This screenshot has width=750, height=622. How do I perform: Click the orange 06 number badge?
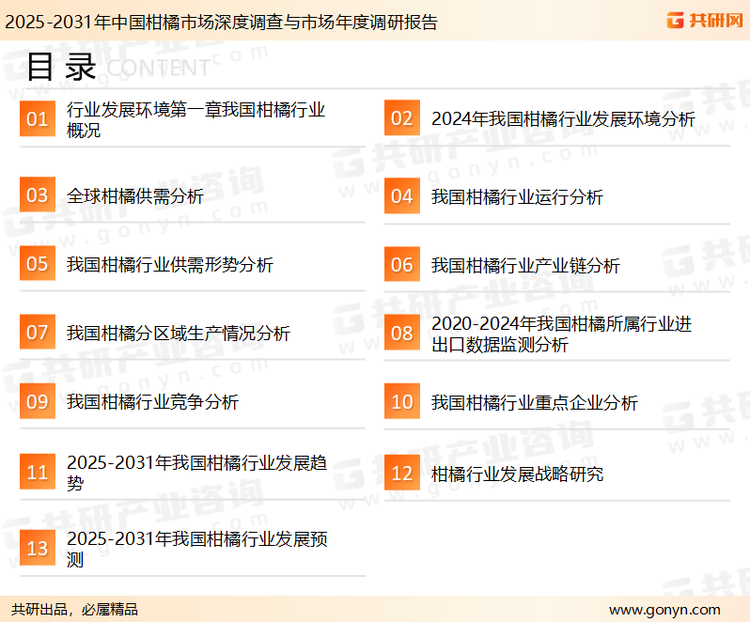pyautogui.click(x=402, y=264)
